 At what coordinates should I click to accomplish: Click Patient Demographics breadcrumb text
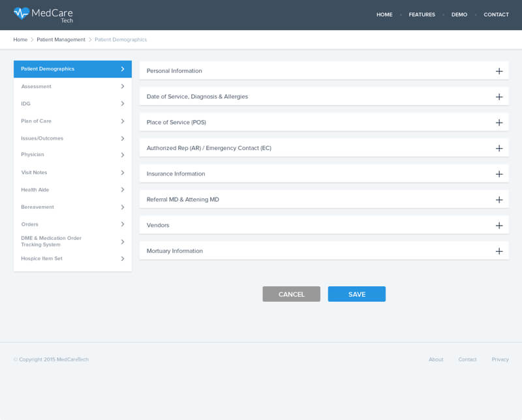[121, 40]
